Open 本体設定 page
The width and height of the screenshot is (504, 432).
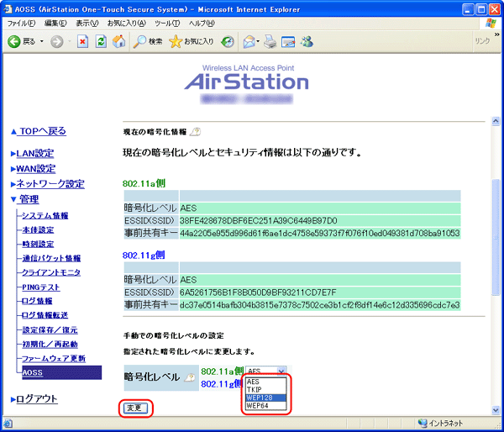coord(38,229)
